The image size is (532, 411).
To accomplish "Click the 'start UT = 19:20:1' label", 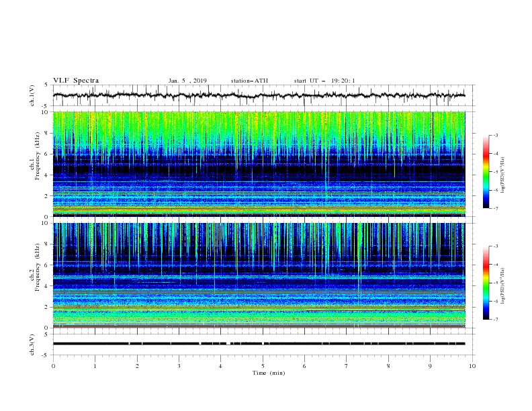I will (324, 81).
